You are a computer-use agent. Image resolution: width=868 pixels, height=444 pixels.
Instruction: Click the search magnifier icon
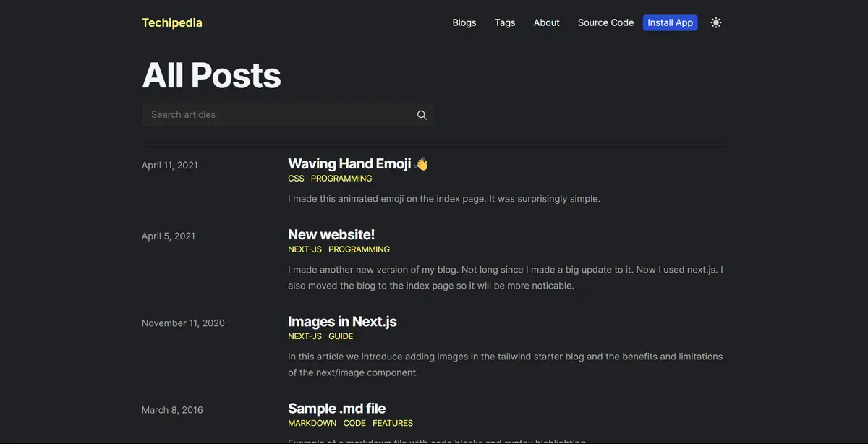(422, 115)
